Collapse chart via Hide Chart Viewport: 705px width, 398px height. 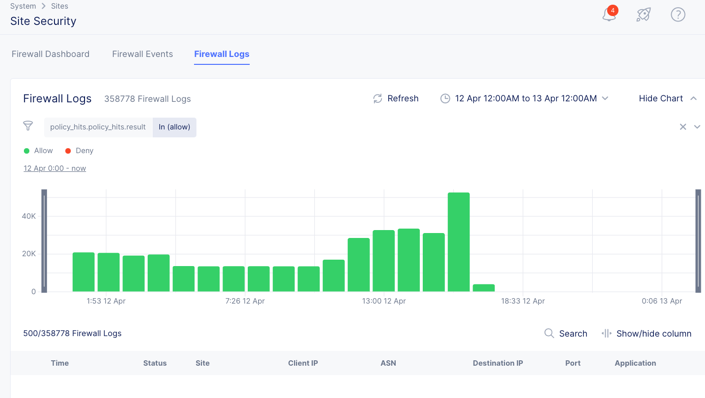[x=668, y=98]
